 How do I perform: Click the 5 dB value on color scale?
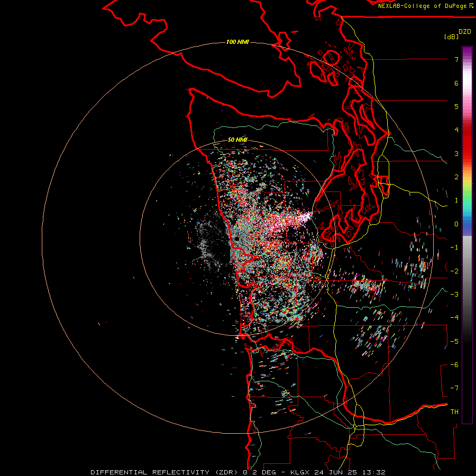(456, 106)
